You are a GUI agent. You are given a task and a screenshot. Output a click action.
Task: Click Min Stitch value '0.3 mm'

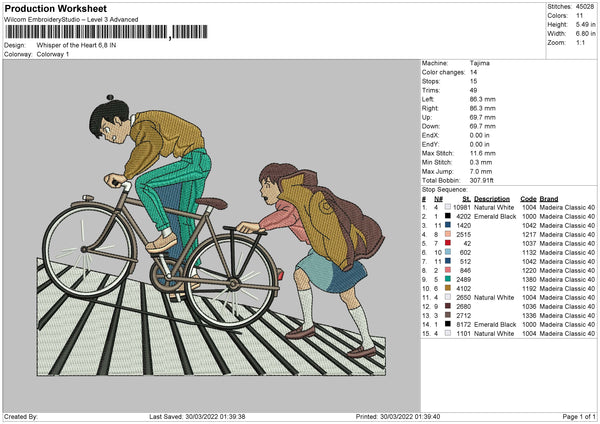point(481,162)
